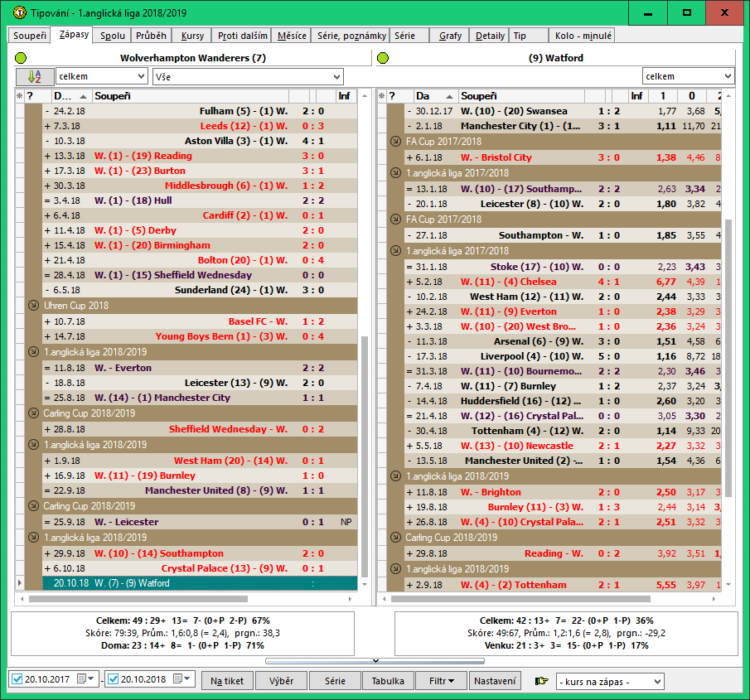Sort left table by Soupeři column

tap(191, 96)
